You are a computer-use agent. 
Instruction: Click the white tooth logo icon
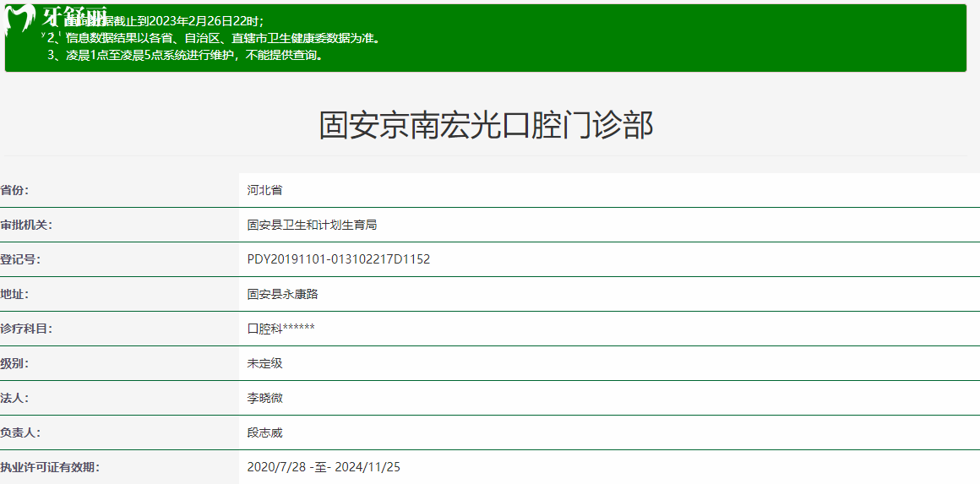pos(20,20)
